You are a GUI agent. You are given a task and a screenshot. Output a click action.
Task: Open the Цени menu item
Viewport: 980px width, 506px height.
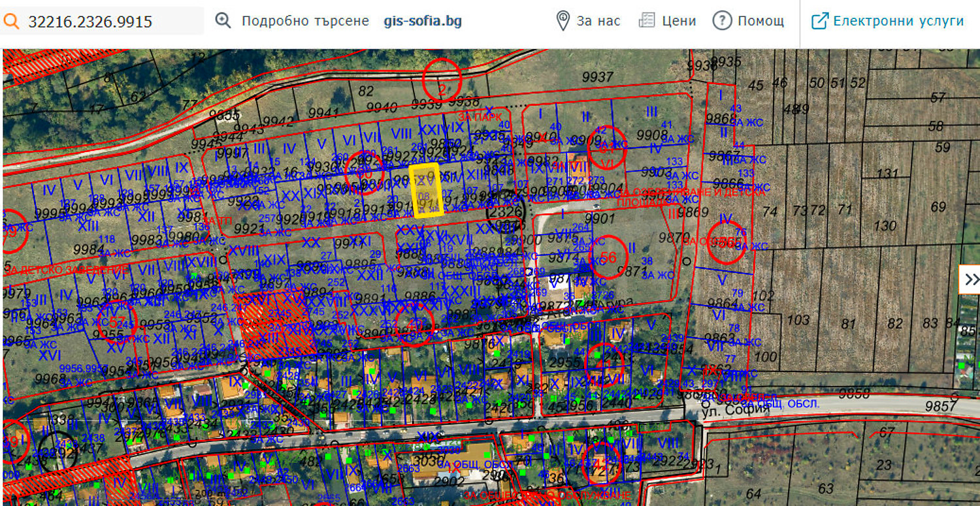pyautogui.click(x=679, y=21)
